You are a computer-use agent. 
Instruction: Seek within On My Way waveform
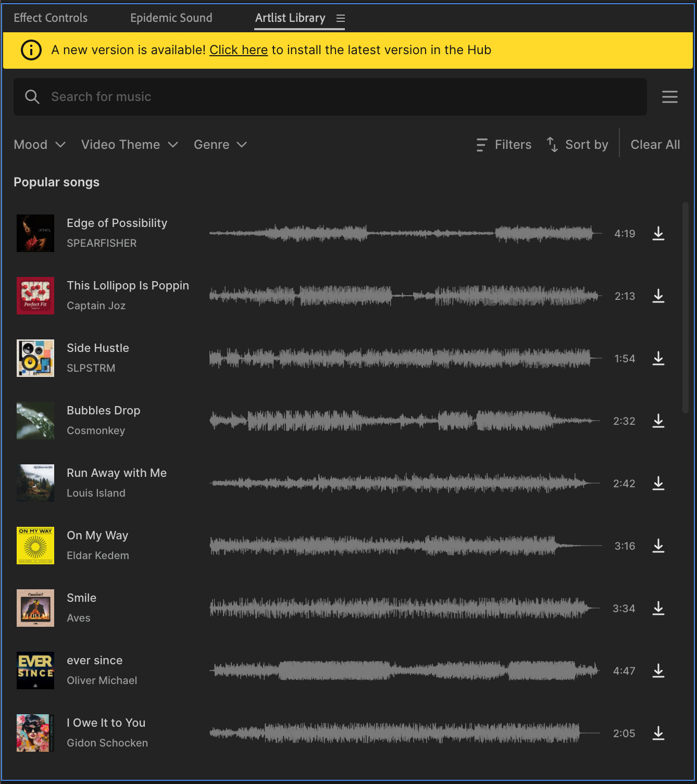pyautogui.click(x=406, y=546)
